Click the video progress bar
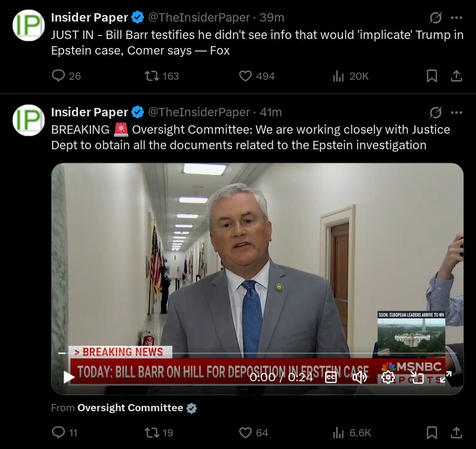Viewport: 476px width, 449px height. 257,353
